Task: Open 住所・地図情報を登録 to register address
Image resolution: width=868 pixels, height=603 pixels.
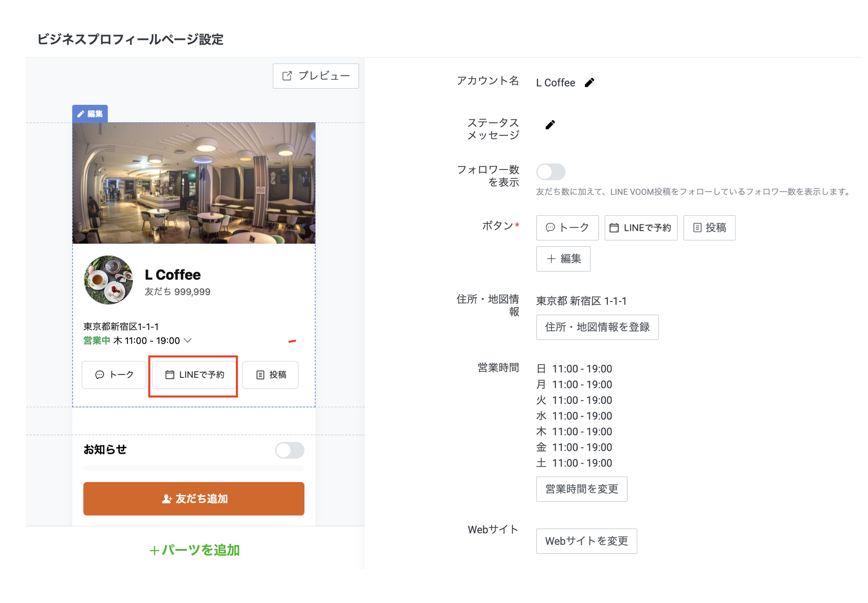Action: [x=597, y=327]
